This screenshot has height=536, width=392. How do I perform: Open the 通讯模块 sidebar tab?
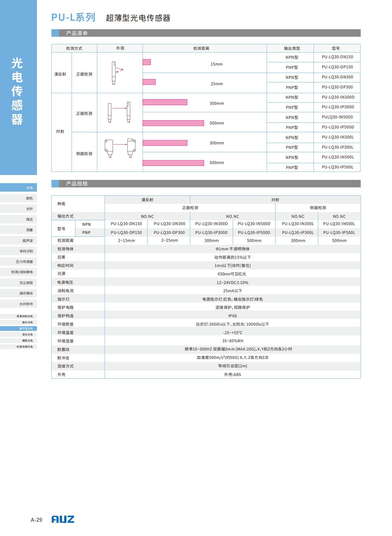[x=18, y=293]
